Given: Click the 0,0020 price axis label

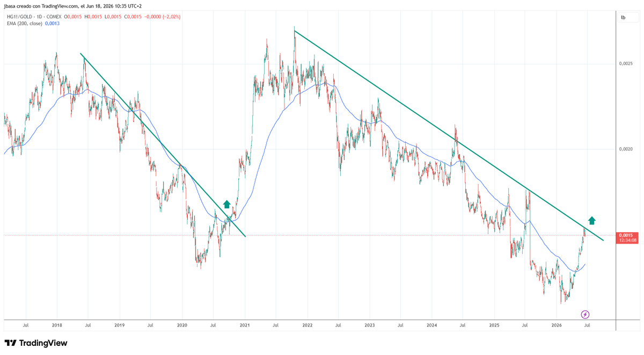Looking at the screenshot, I should click(x=626, y=149).
